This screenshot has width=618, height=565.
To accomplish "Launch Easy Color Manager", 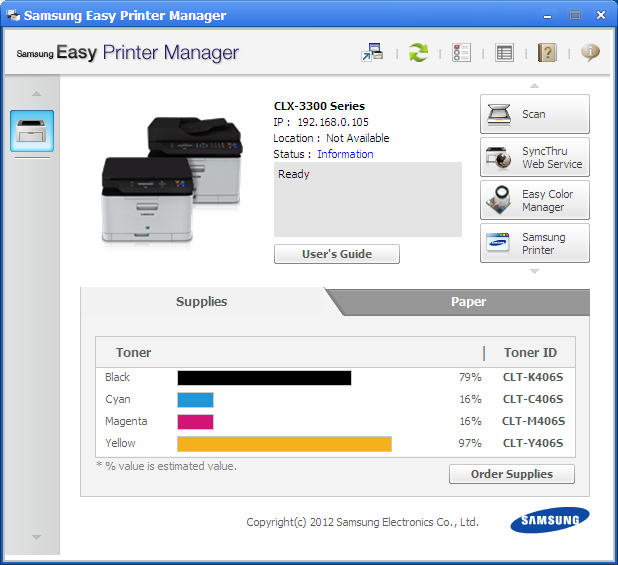I will pyautogui.click(x=535, y=200).
